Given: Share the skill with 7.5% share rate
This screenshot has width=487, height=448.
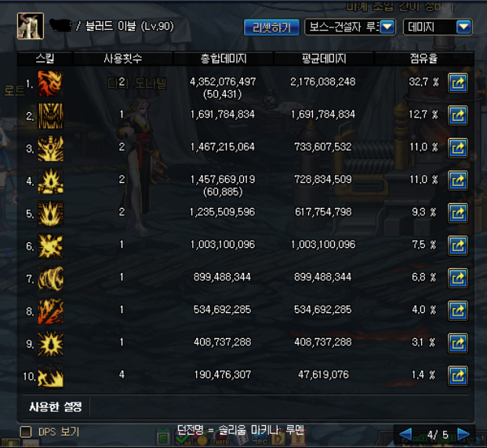Looking at the screenshot, I should pos(458,246).
